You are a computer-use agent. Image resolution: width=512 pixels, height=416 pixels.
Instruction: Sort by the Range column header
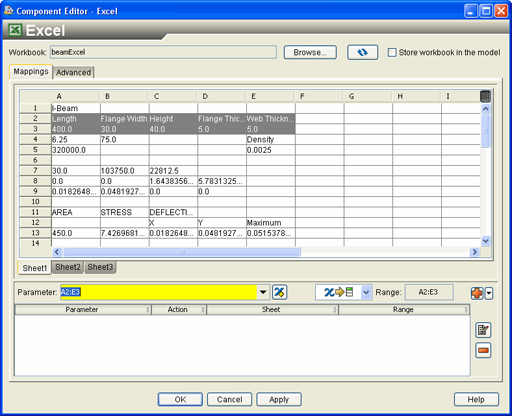click(404, 310)
